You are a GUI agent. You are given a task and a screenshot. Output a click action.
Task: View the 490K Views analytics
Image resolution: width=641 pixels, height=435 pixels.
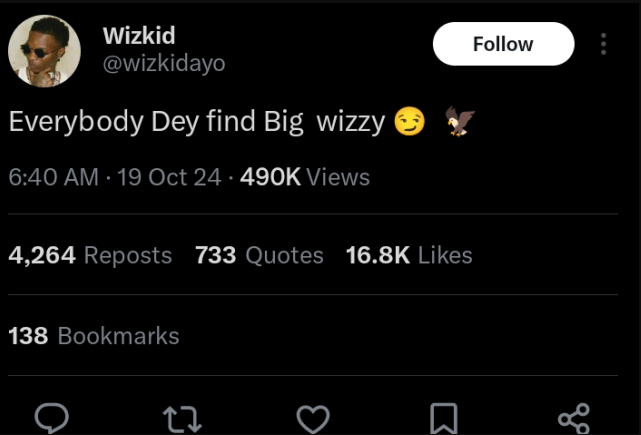pyautogui.click(x=305, y=178)
